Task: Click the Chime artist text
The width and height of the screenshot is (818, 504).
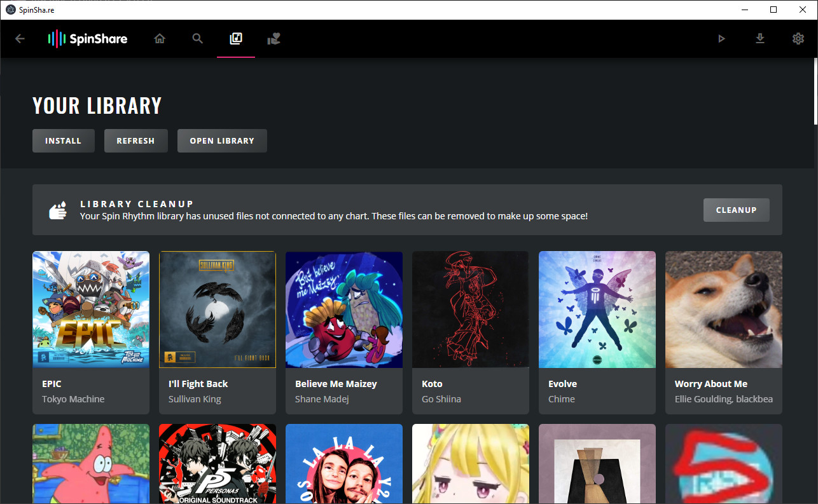Action: [x=562, y=399]
